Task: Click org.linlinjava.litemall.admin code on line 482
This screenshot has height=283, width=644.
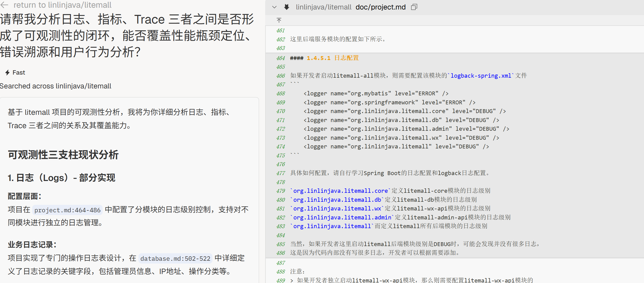Action: [x=342, y=218]
